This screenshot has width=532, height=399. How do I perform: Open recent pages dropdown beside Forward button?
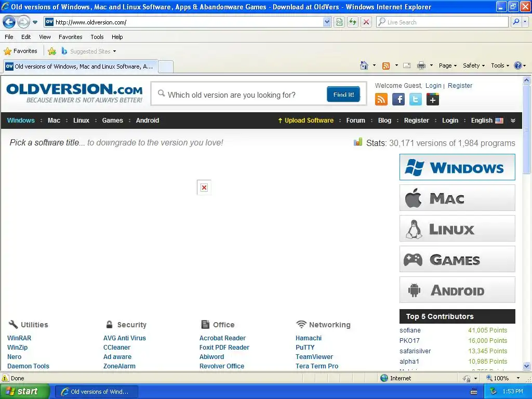[35, 22]
